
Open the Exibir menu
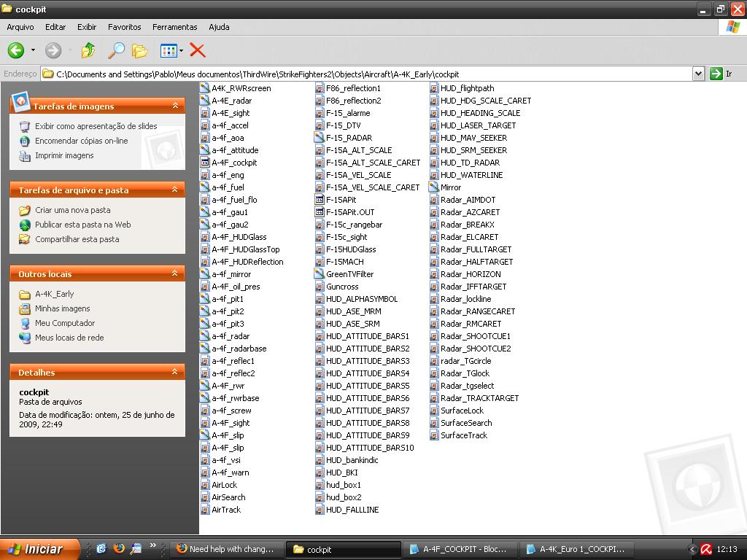(87, 27)
